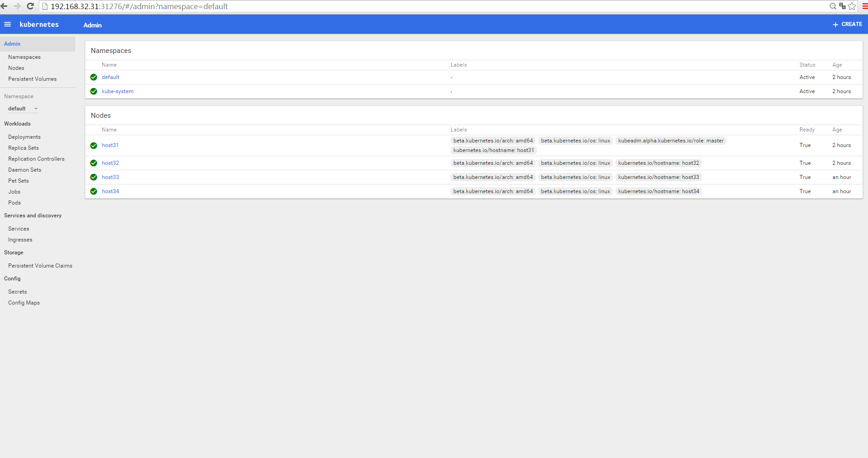Click the Admin title in the header bar

tap(93, 25)
